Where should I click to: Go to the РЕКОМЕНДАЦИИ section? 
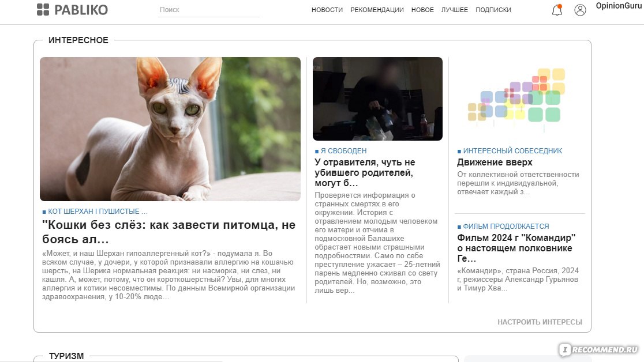coord(377,10)
